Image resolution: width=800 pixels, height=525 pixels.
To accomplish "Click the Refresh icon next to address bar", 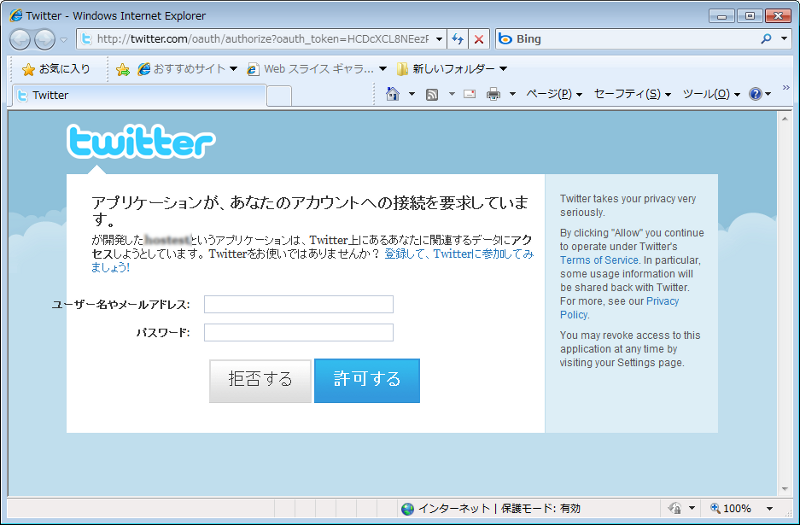I will (458, 39).
